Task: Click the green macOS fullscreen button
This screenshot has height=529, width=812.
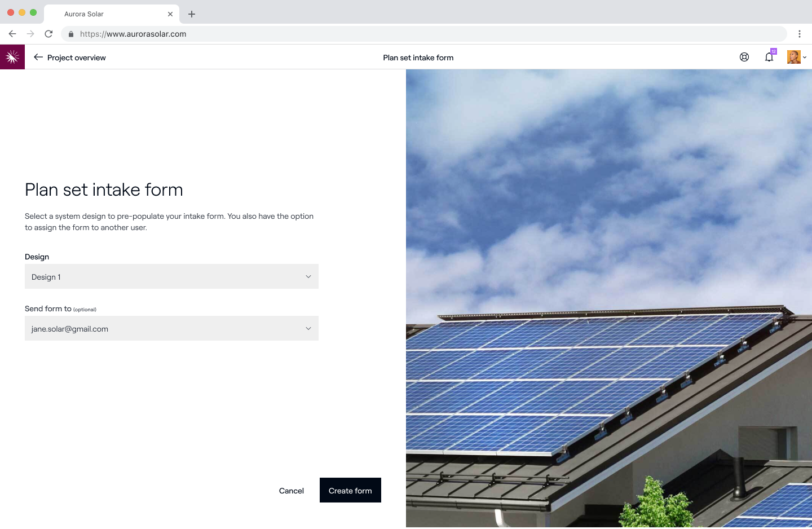Action: [33, 12]
